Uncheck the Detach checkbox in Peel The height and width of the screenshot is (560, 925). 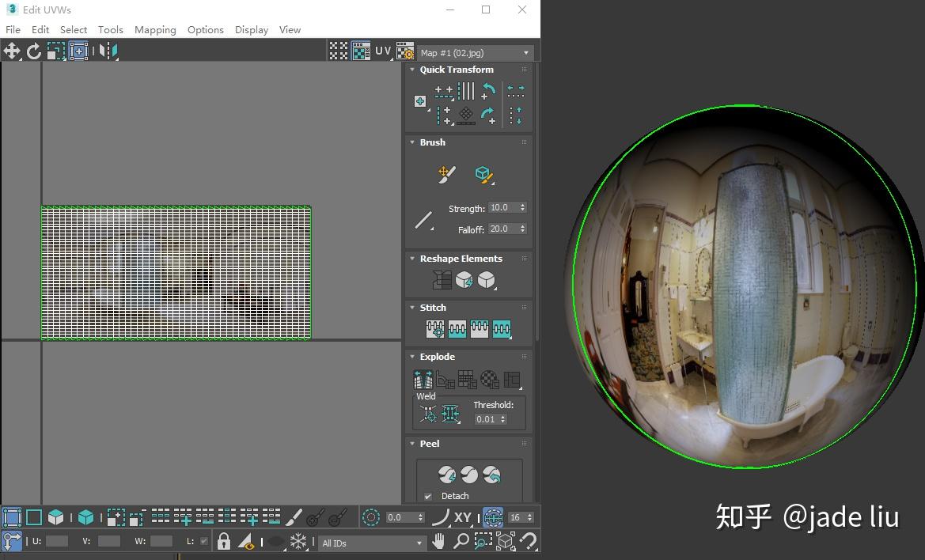428,497
